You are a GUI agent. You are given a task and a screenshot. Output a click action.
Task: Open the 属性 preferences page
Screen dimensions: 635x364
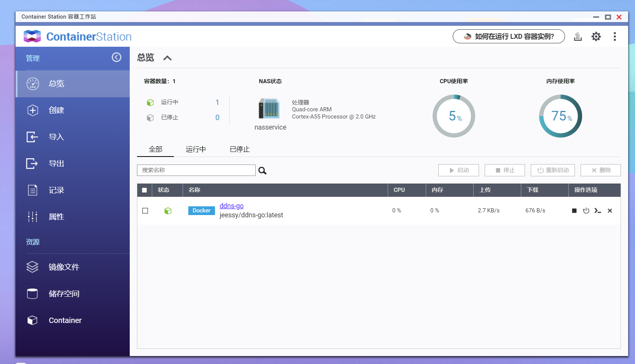click(x=73, y=217)
